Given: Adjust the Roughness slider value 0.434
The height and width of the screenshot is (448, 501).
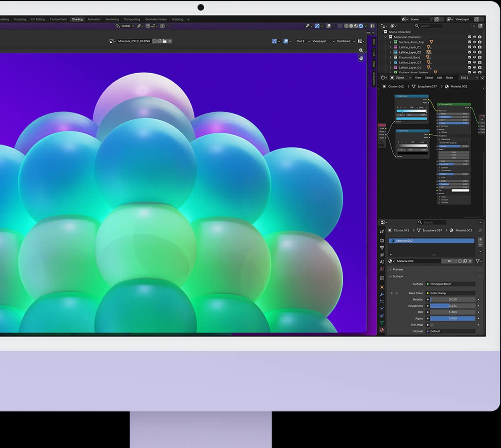Looking at the screenshot, I should click(452, 306).
